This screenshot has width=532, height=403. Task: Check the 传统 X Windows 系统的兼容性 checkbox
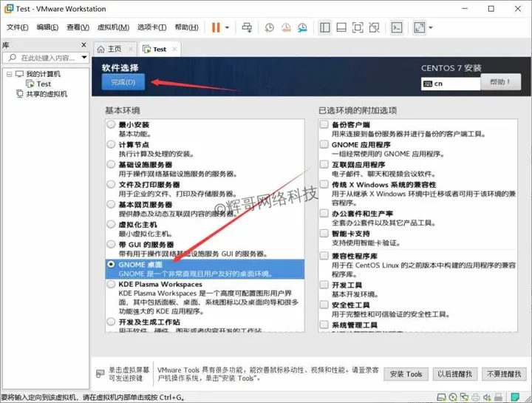click(x=324, y=184)
